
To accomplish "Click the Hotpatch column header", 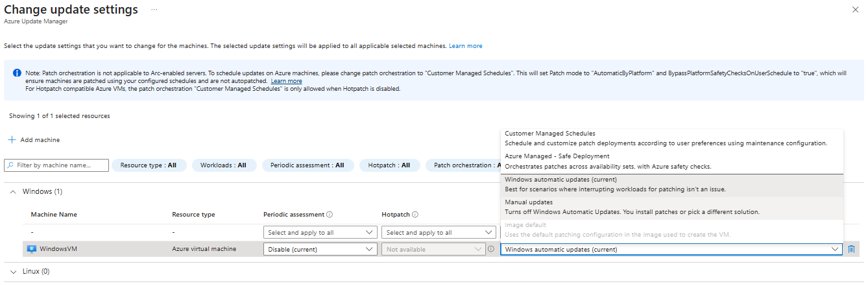I will (x=396, y=215).
